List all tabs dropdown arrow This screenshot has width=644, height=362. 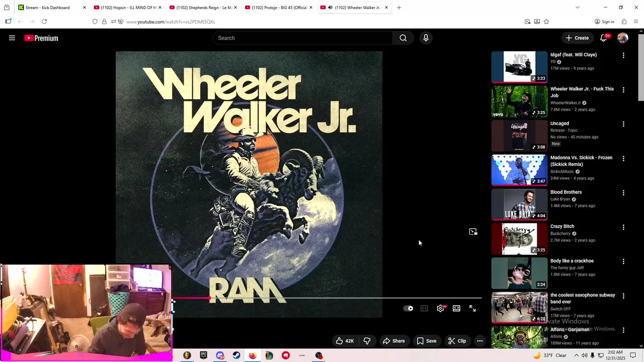(577, 8)
